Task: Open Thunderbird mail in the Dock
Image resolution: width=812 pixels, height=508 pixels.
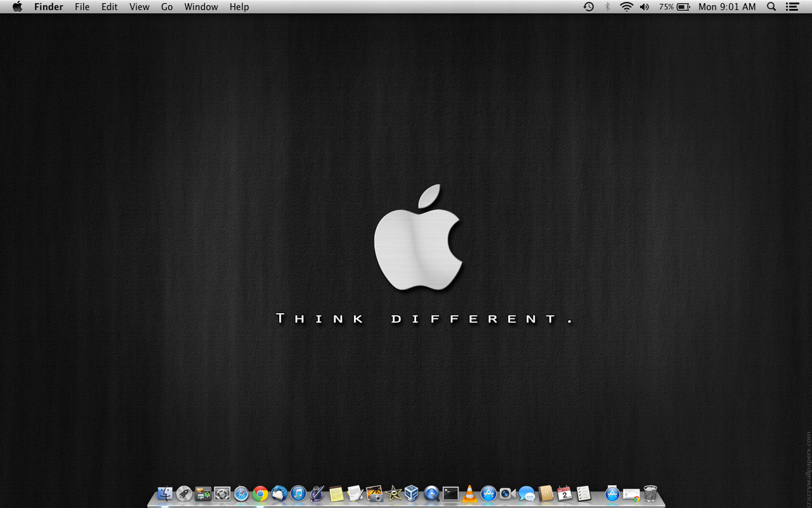Action: click(279, 493)
